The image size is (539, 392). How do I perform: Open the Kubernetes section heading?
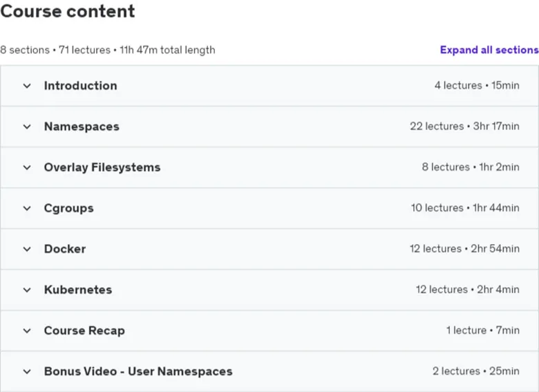tap(78, 290)
